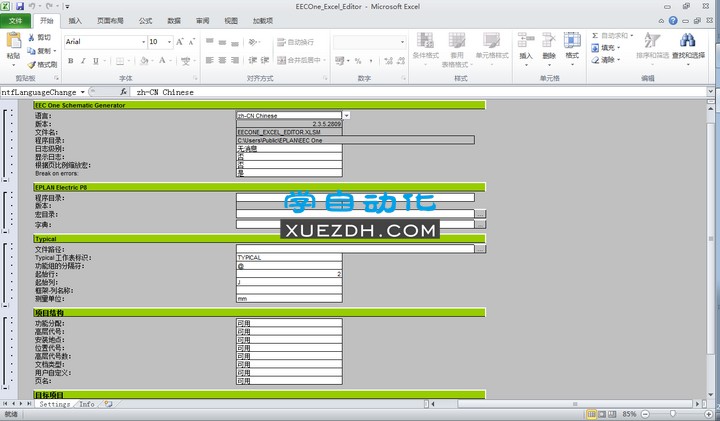Image resolution: width=720 pixels, height=421 pixels.
Task: Click the Wrap Text (自动换行) icon
Action: point(281,42)
